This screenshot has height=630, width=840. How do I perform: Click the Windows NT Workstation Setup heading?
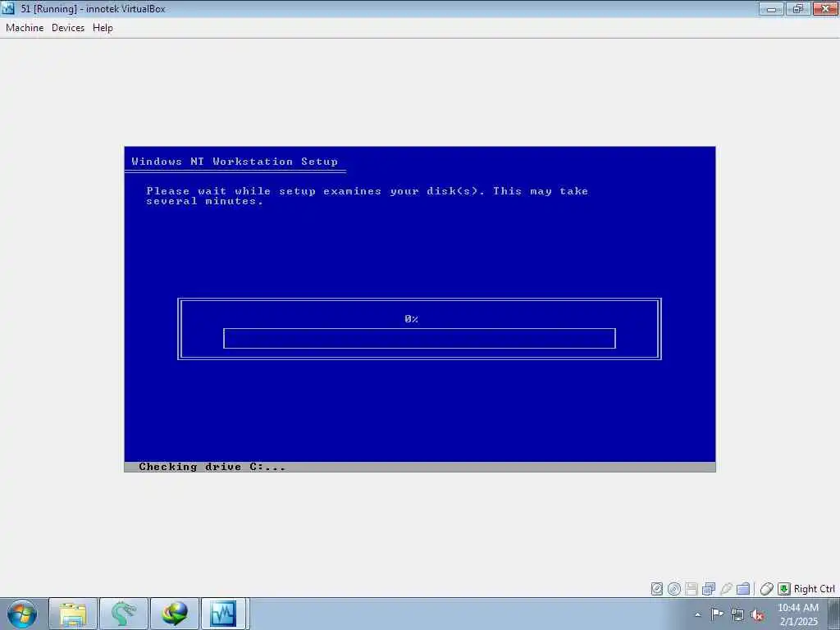pyautogui.click(x=235, y=162)
